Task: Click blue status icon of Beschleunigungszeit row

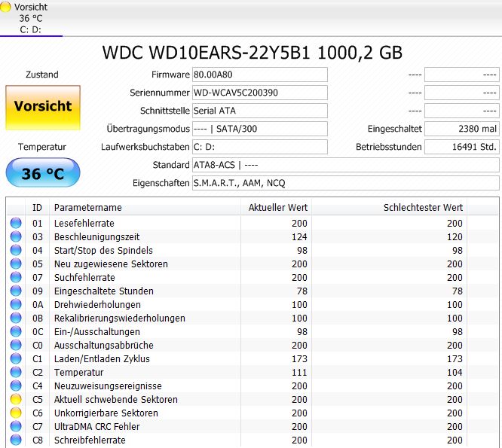Action: pos(16,236)
